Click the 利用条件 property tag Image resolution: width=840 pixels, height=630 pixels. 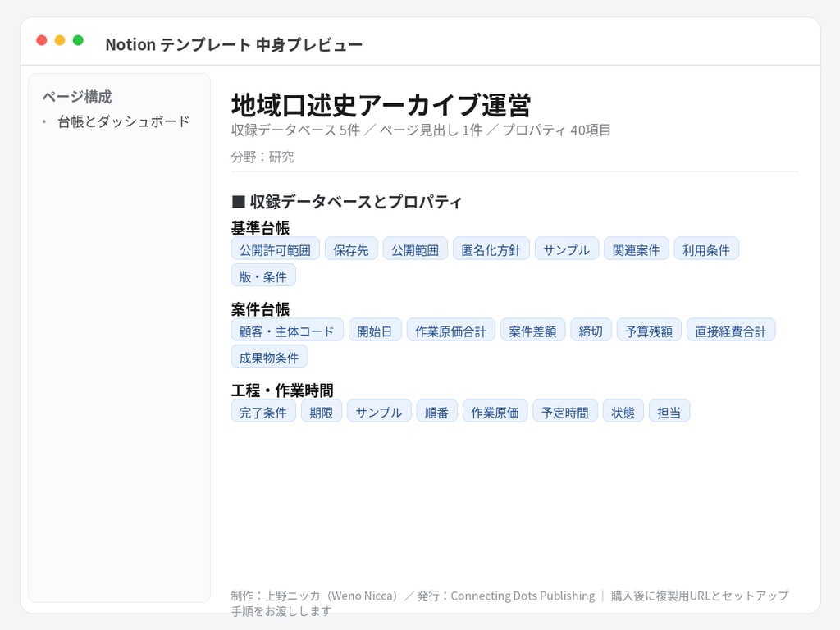706,249
